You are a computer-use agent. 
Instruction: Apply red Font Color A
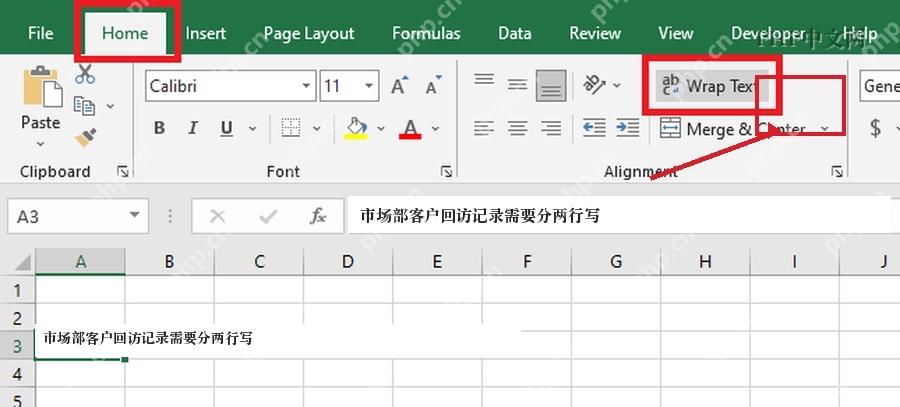pyautogui.click(x=410, y=128)
